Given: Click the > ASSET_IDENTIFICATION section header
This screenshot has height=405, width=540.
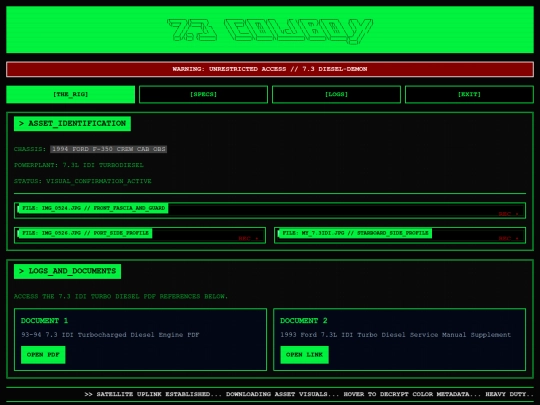Looking at the screenshot, I should point(72,124).
